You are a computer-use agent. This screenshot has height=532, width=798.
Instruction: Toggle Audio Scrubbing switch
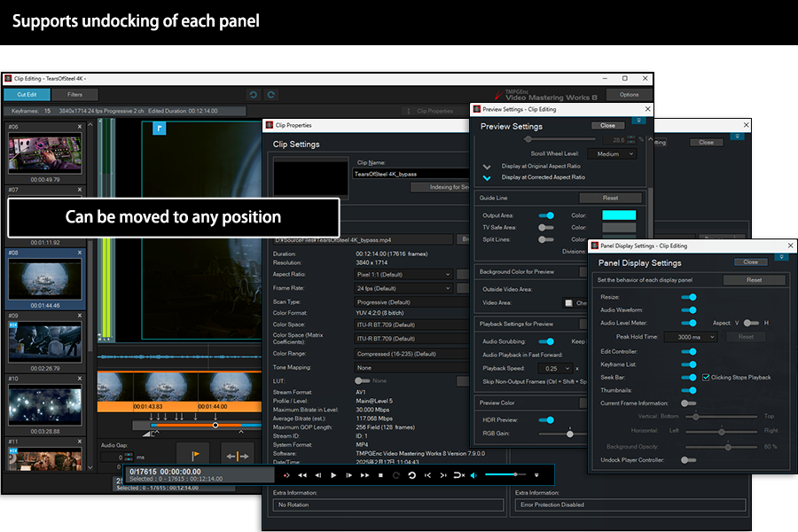click(x=546, y=341)
